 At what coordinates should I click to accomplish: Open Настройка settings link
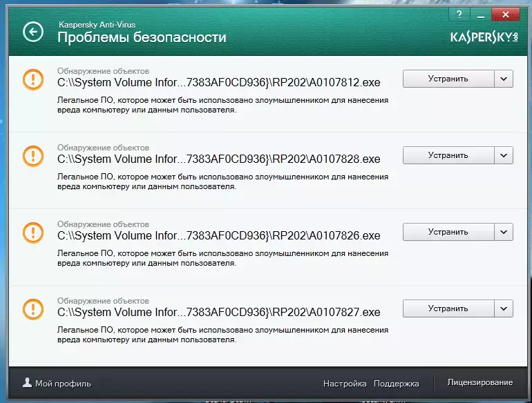(x=345, y=384)
